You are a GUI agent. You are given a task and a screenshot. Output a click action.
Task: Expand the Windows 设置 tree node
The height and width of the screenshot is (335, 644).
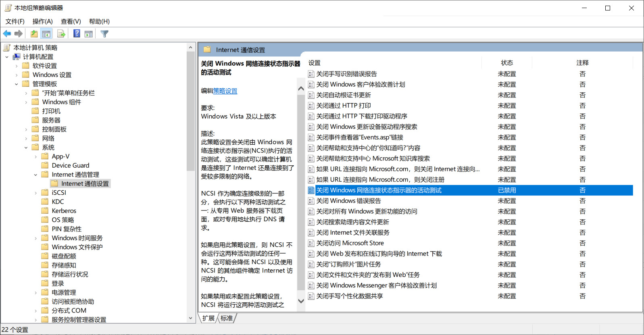point(17,75)
